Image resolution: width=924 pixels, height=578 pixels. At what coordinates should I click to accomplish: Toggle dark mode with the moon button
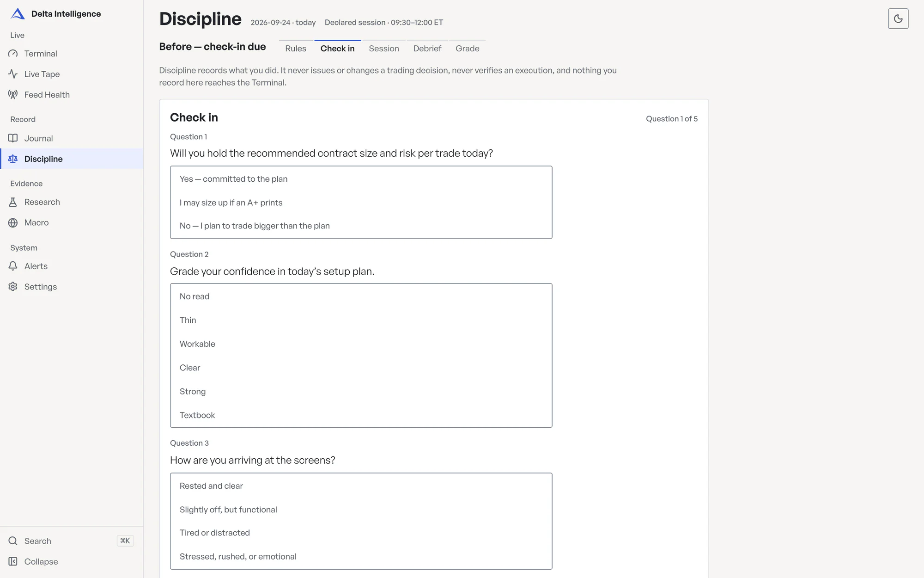[898, 18]
